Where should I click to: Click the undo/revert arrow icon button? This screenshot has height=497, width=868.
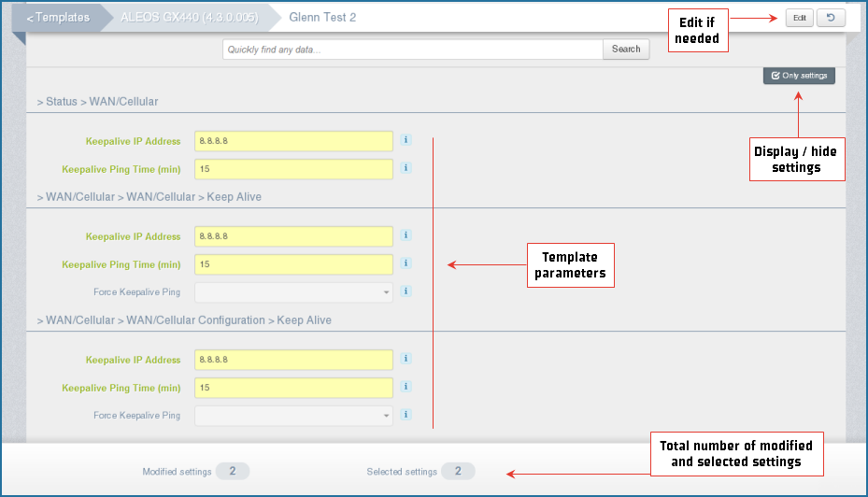[x=831, y=18]
